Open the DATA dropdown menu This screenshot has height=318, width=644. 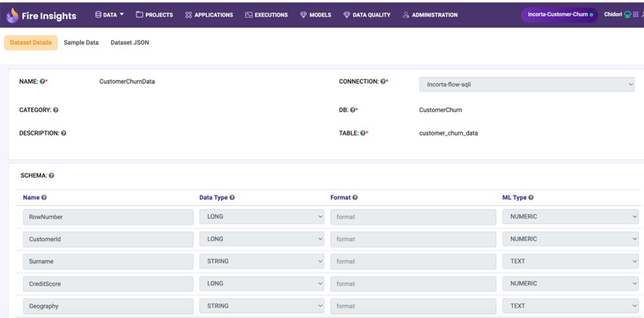coord(109,14)
